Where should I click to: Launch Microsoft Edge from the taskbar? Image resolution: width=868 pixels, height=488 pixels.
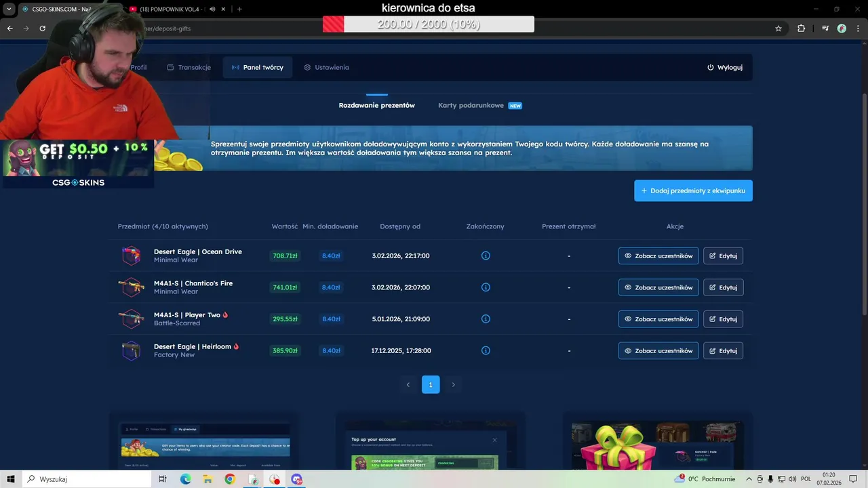[185, 479]
